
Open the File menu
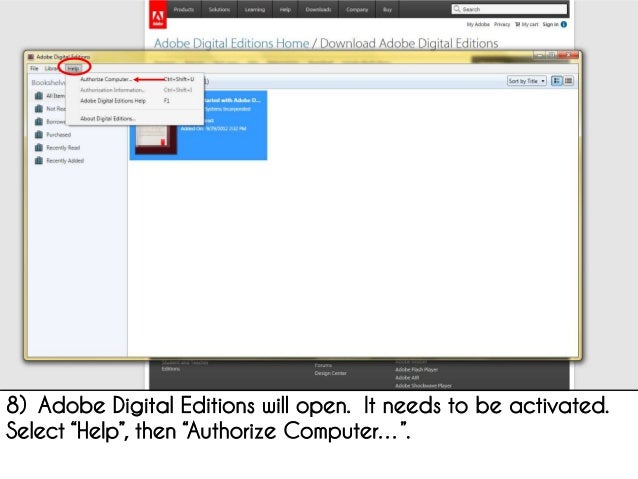click(34, 68)
